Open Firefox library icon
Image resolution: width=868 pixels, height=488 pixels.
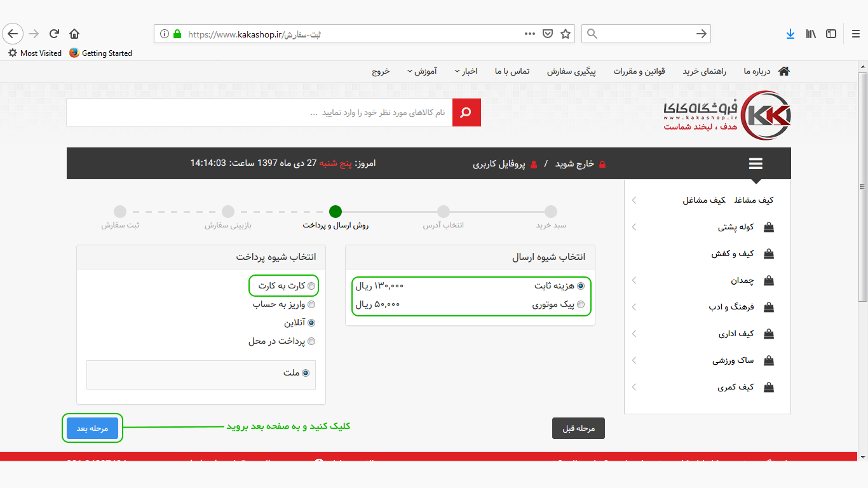(811, 34)
